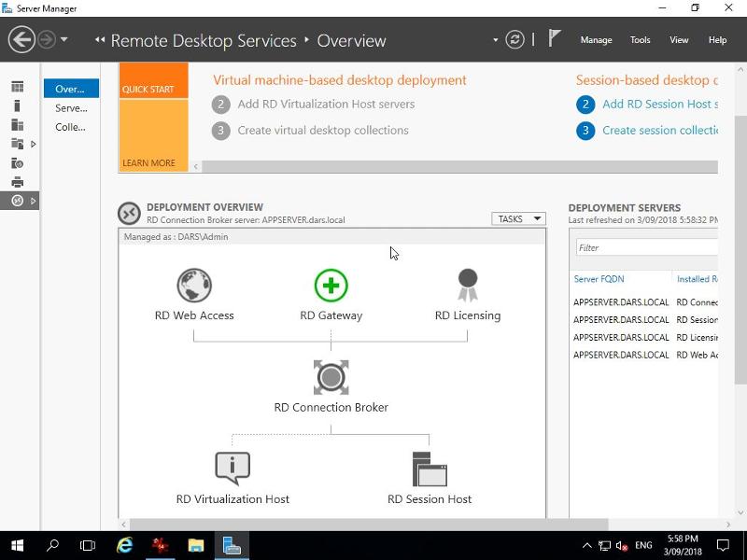Open Task View on the taskbar
747x560 pixels.
(x=88, y=545)
